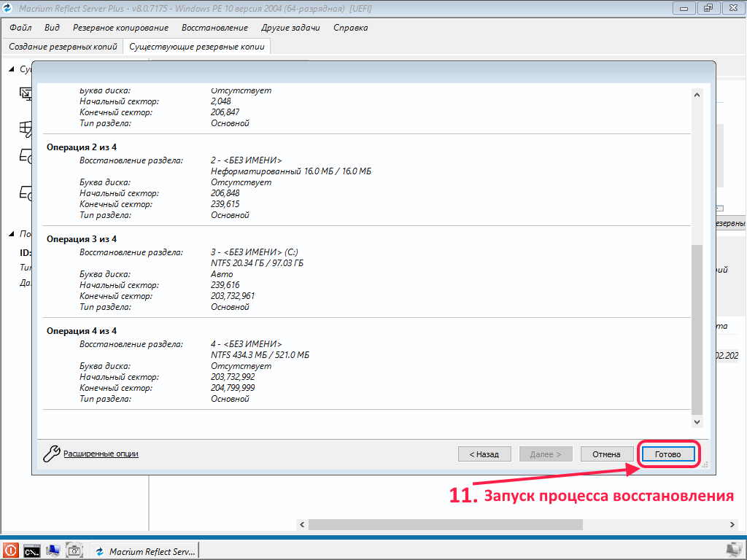Open the Резервное копирование menu
The image size is (747, 560).
[120, 28]
